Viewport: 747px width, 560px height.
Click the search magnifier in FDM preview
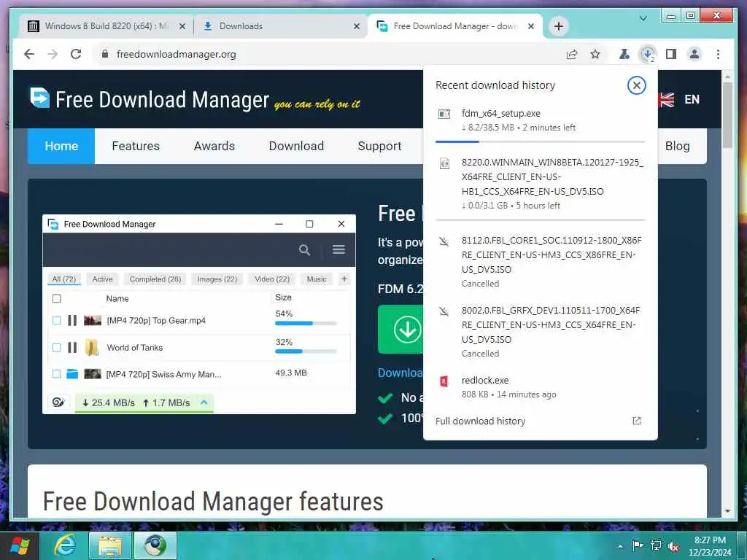(304, 250)
